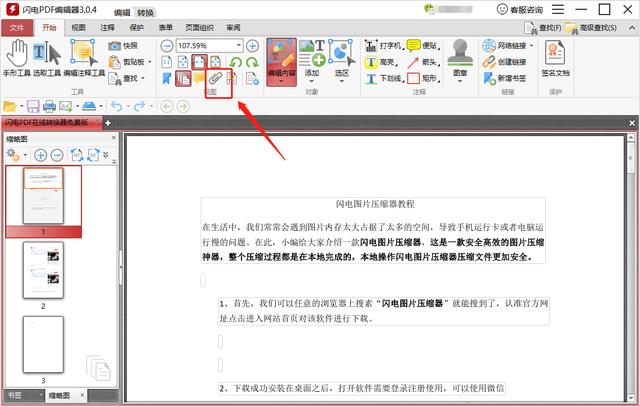
Task: Click 创建链接 create link
Action: (504, 62)
